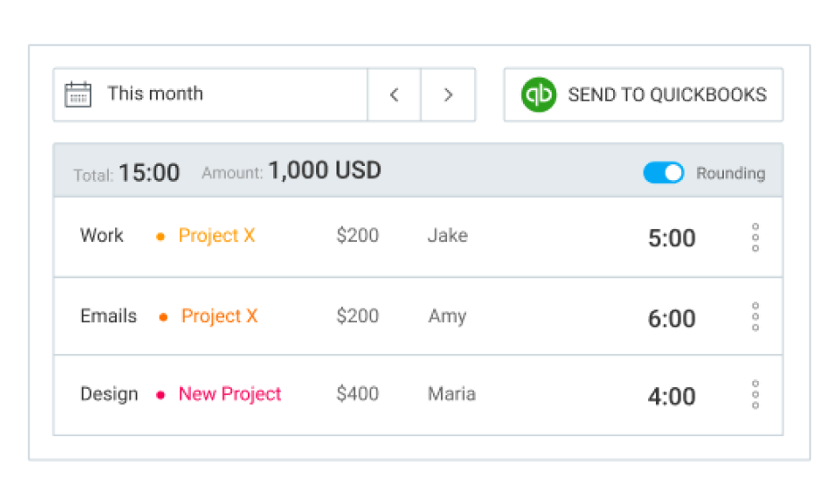
Task: Click the green QuickBooks logo icon
Action: [x=539, y=95]
